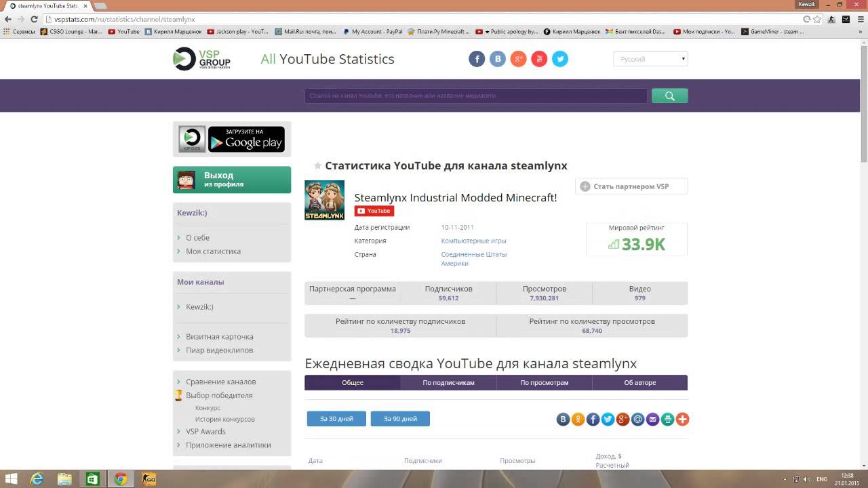Image resolution: width=868 pixels, height=488 pixels.
Task: Open О себе sidebar link
Action: pyautogui.click(x=197, y=238)
